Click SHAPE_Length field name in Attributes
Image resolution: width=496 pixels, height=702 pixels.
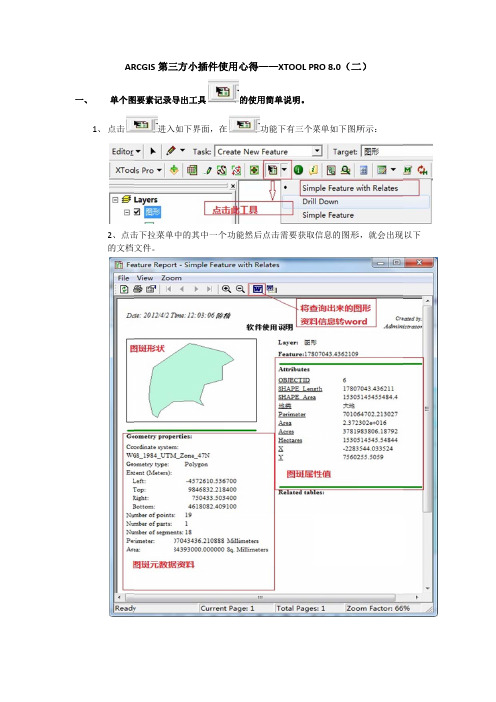[x=300, y=388]
